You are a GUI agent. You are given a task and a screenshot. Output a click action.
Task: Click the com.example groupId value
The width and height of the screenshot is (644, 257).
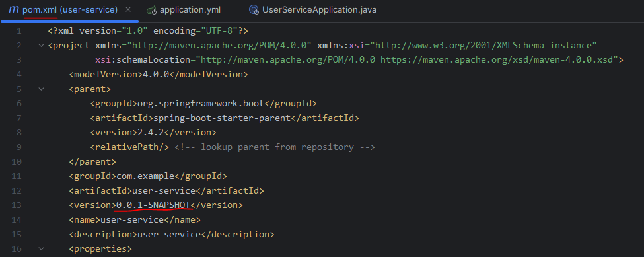146,176
